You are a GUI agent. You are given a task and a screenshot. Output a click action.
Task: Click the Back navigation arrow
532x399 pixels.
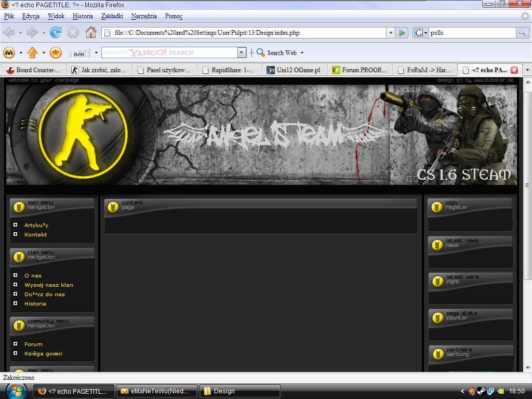[9, 33]
